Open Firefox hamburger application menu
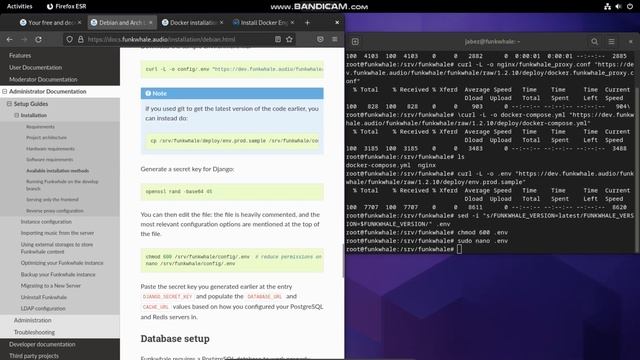Screen dimensions: 640x360 [x=335, y=40]
